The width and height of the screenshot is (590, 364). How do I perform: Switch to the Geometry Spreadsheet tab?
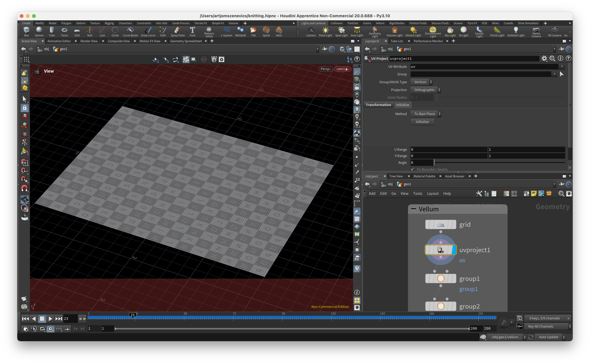(x=186, y=41)
